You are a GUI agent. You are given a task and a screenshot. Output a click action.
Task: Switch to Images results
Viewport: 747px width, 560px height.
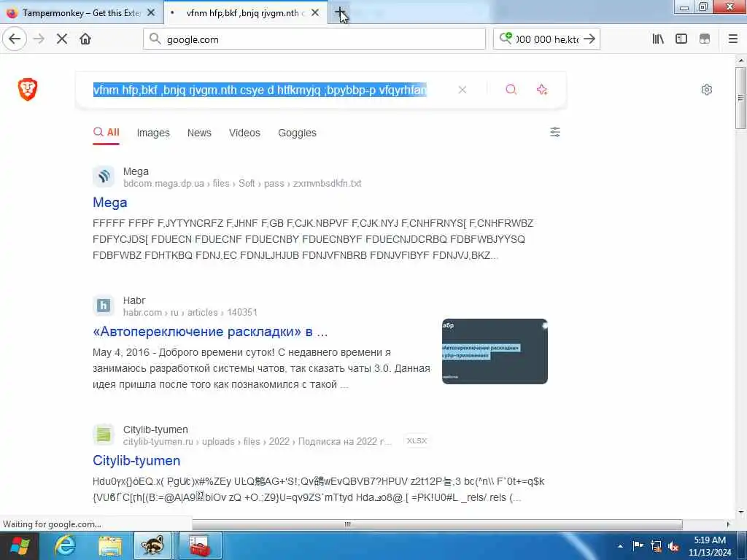[153, 133]
